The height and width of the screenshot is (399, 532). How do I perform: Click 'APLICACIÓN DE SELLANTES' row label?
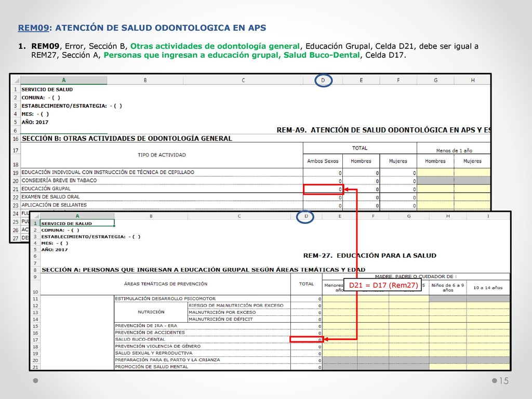click(x=54, y=205)
